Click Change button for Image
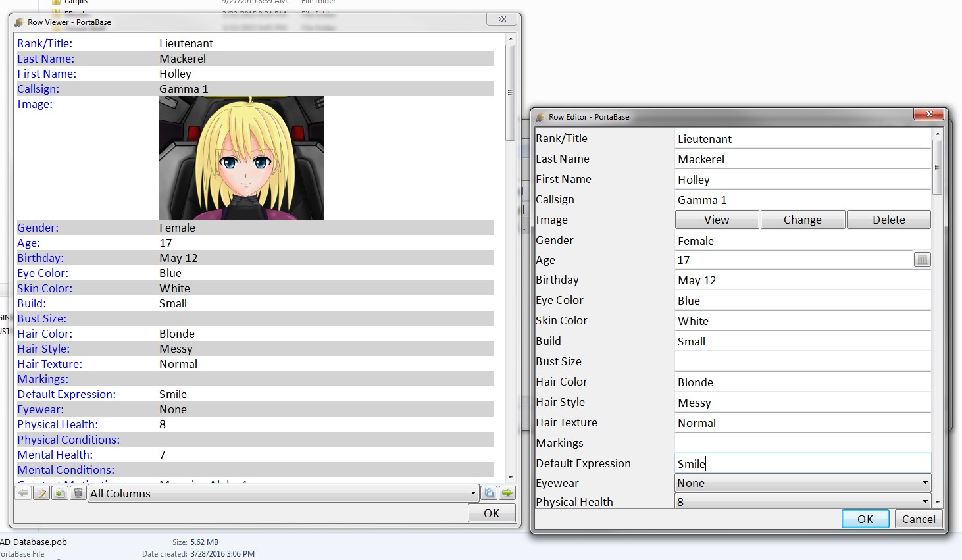This screenshot has width=962, height=560. (x=803, y=220)
